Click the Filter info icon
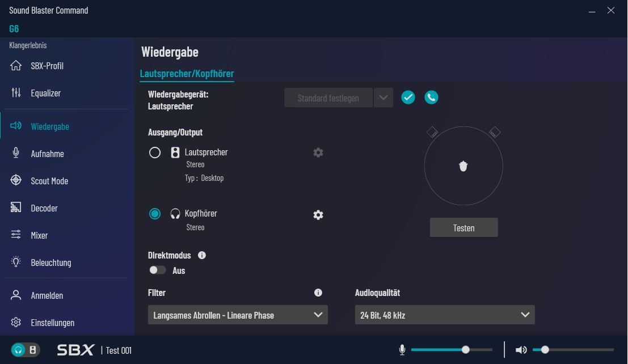 coord(318,293)
